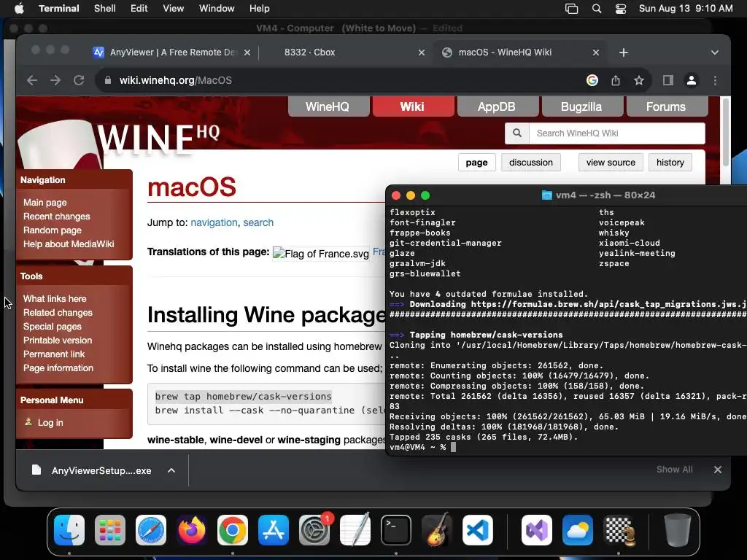The height and width of the screenshot is (560, 747).
Task: Open Spotlight search in menu bar
Action: [597, 9]
